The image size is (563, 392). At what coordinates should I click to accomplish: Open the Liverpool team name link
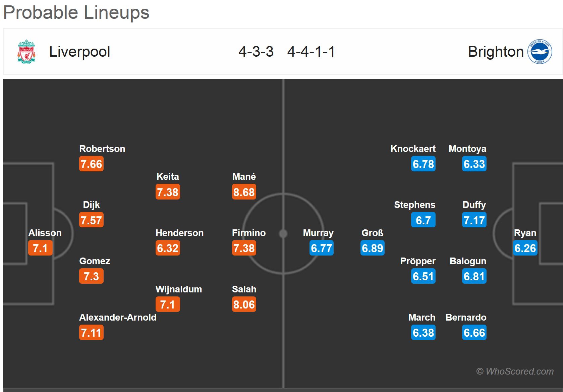click(79, 52)
